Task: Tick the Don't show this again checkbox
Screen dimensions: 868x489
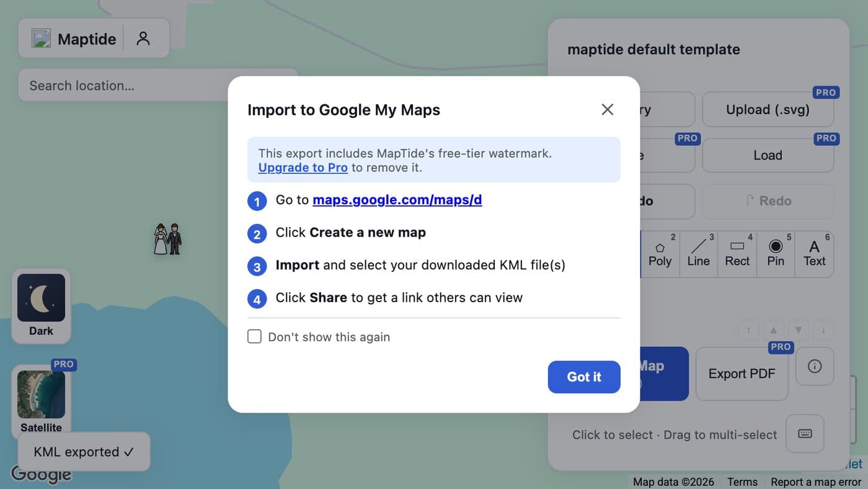Action: point(254,336)
